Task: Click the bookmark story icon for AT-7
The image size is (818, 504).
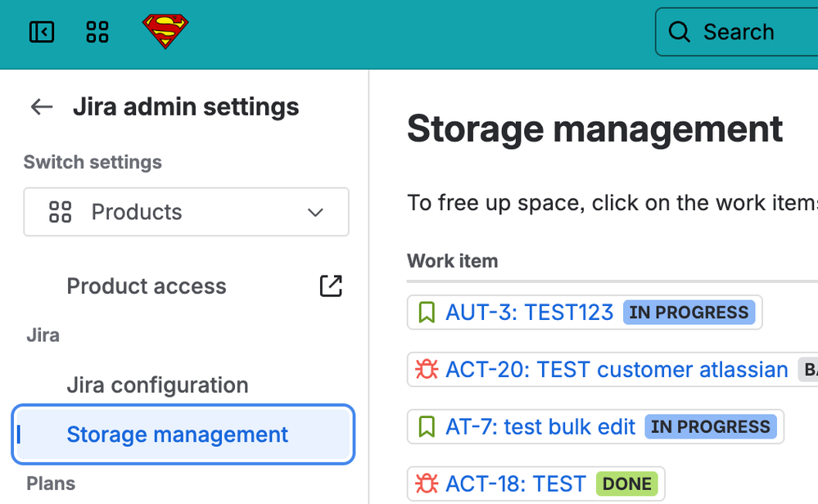Action: coord(427,427)
